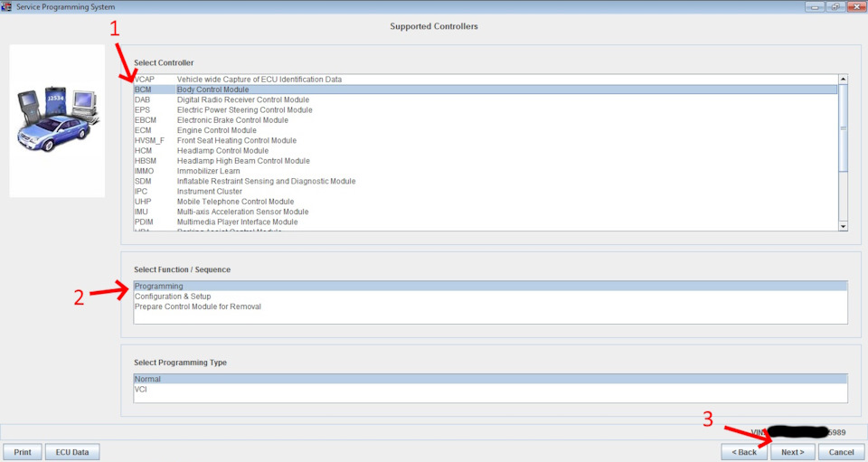The height and width of the screenshot is (462, 868).
Task: Select HBSM Headlamp High Beam Control Module
Action: click(486, 161)
